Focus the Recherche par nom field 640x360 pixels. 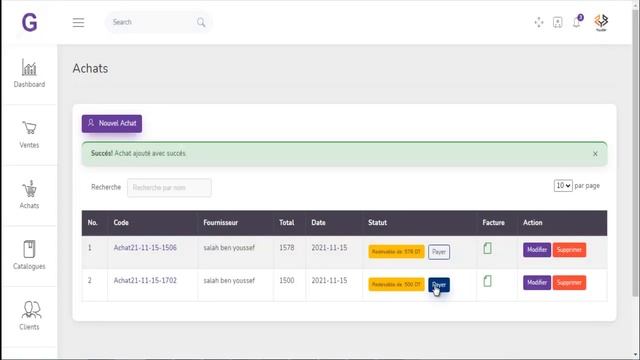[169, 188]
